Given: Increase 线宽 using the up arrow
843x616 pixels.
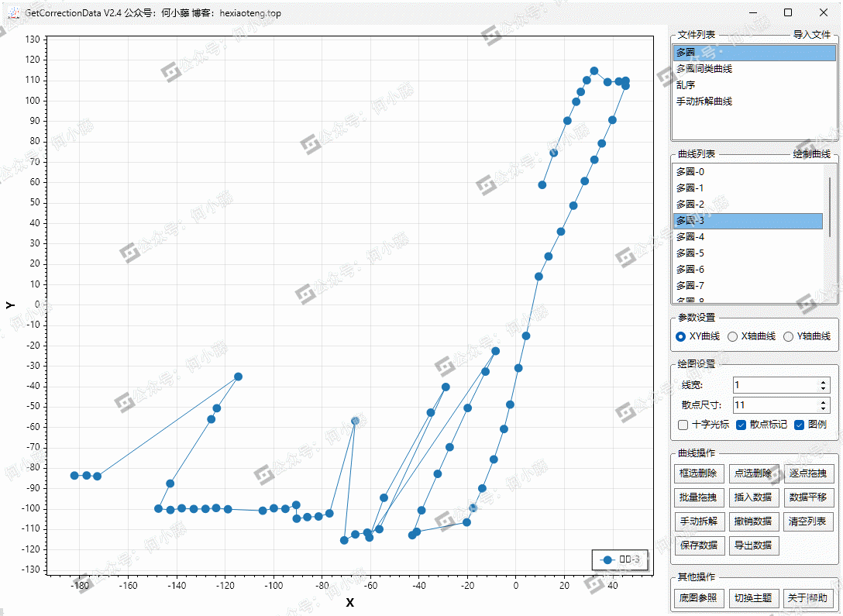Looking at the screenshot, I should [824, 381].
